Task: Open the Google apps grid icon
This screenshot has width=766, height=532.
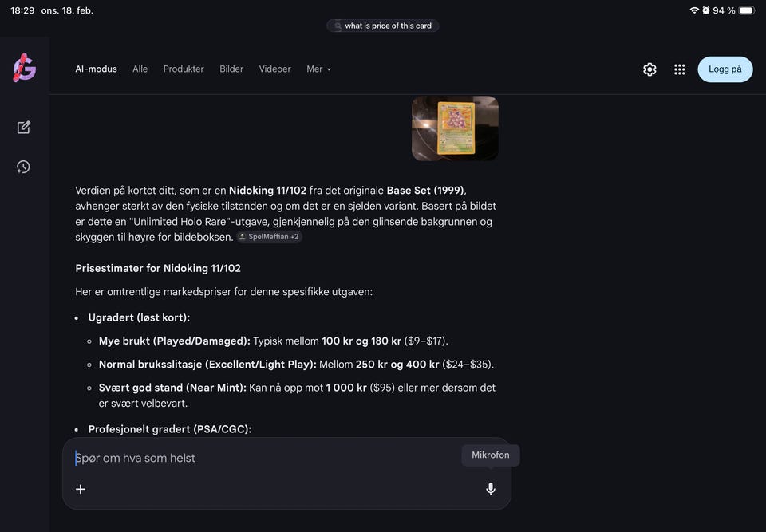Action: pos(680,69)
